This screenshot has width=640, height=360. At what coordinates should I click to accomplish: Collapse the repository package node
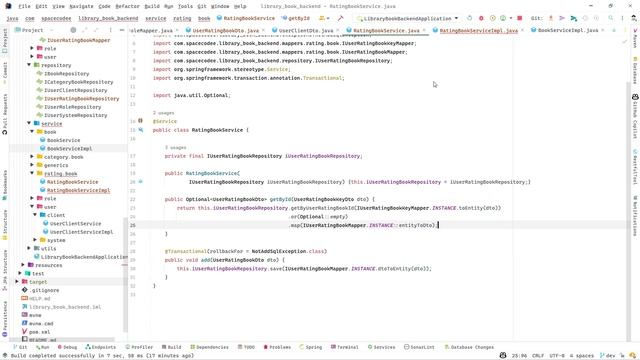[29, 65]
